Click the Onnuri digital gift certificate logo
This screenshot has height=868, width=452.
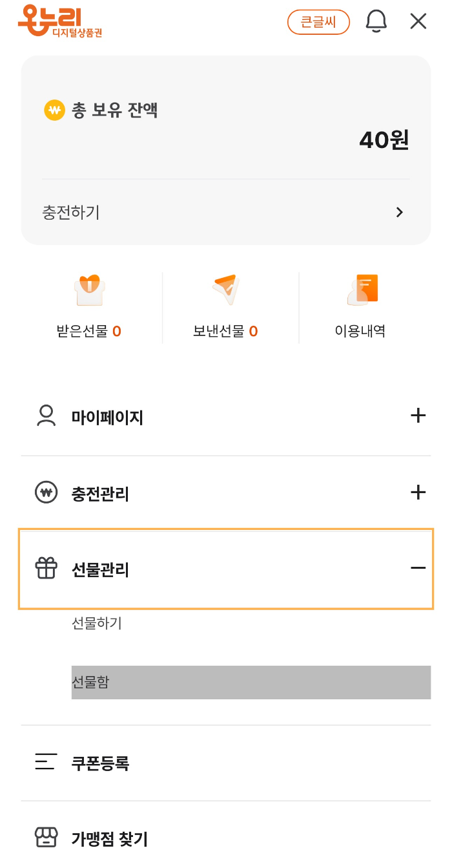click(59, 21)
